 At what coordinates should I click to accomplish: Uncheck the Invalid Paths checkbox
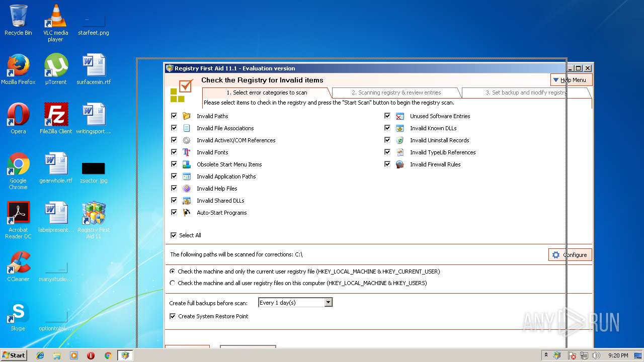coord(174,116)
